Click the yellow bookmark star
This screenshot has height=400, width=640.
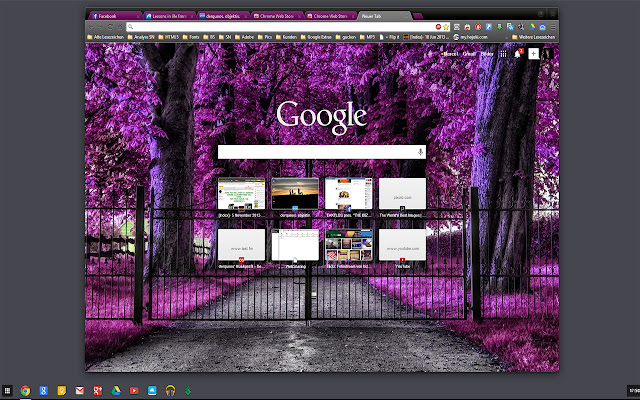(x=446, y=27)
